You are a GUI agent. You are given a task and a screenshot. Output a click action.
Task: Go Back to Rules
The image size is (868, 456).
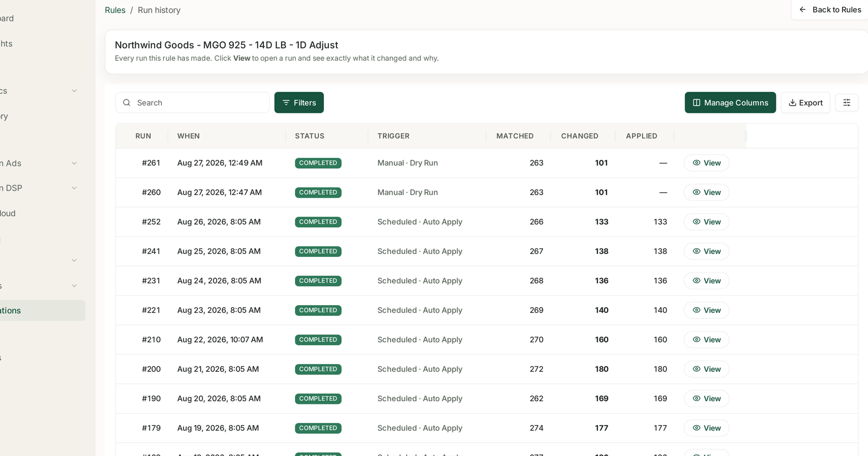830,10
